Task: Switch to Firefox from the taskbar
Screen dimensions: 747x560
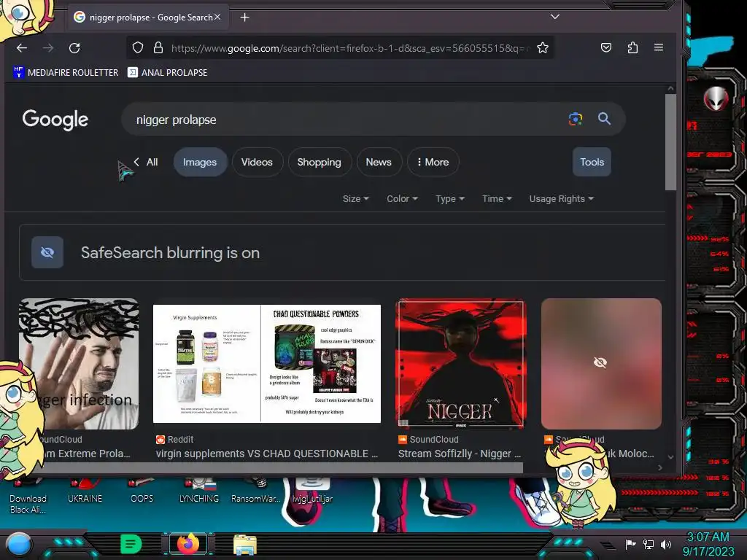Action: [187, 544]
